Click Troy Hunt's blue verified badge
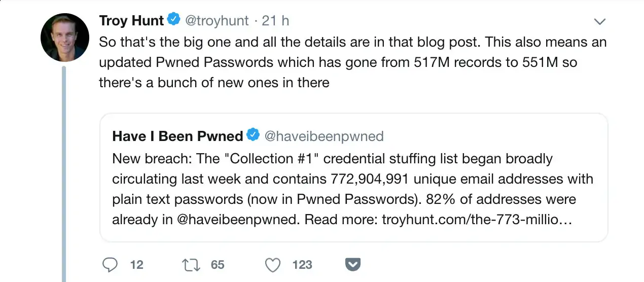The height and width of the screenshot is (282, 644). [173, 20]
